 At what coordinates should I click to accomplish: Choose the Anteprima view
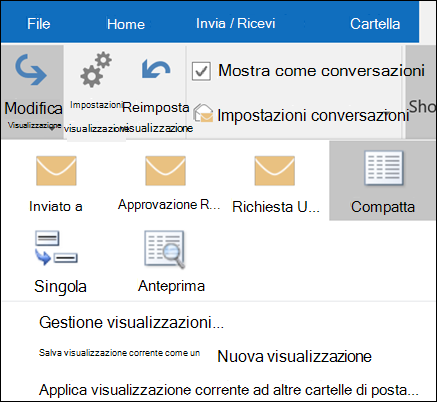(x=171, y=262)
